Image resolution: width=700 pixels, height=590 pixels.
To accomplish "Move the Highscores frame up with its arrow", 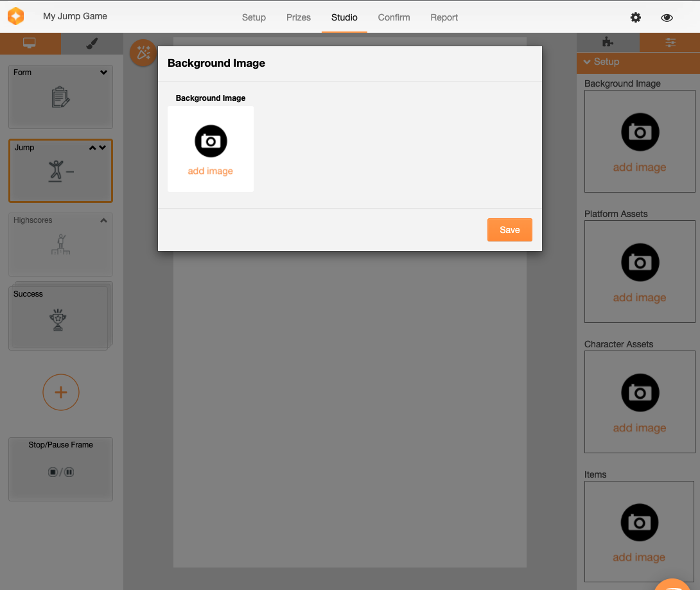I will 103,220.
